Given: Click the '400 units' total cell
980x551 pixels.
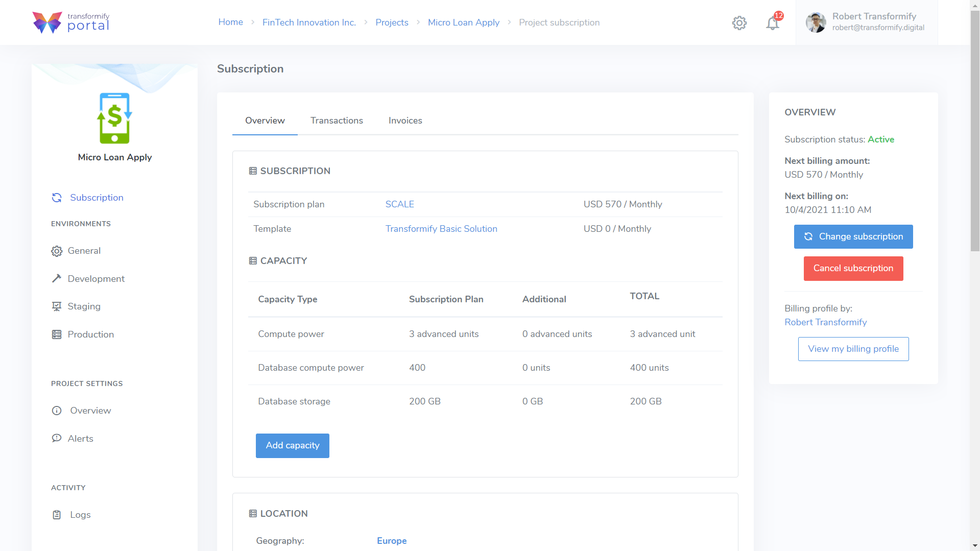Looking at the screenshot, I should point(649,368).
